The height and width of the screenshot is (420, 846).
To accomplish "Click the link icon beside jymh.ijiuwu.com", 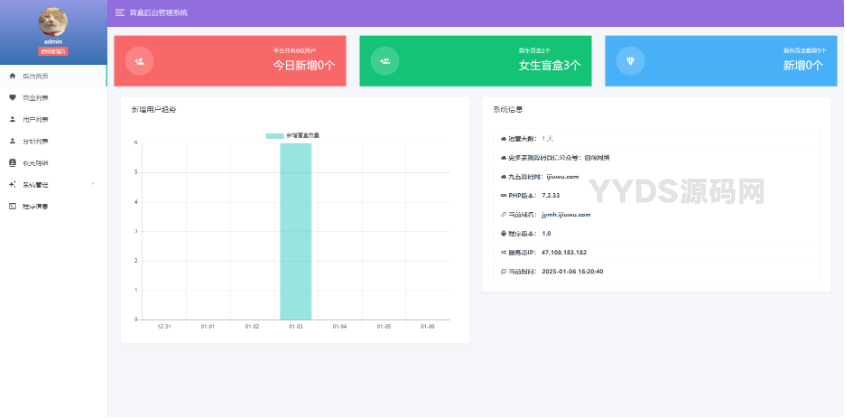I will [x=504, y=215].
